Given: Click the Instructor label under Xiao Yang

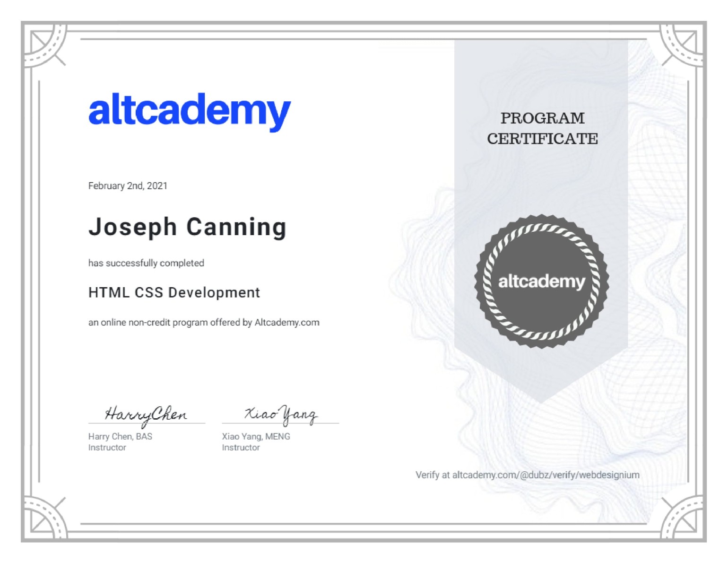Looking at the screenshot, I should pyautogui.click(x=241, y=448).
